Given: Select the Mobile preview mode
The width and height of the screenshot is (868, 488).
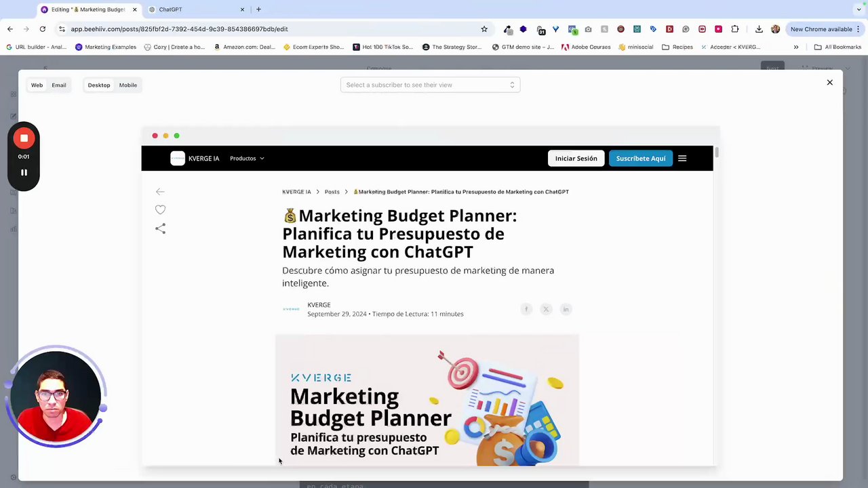Looking at the screenshot, I should click(x=128, y=85).
